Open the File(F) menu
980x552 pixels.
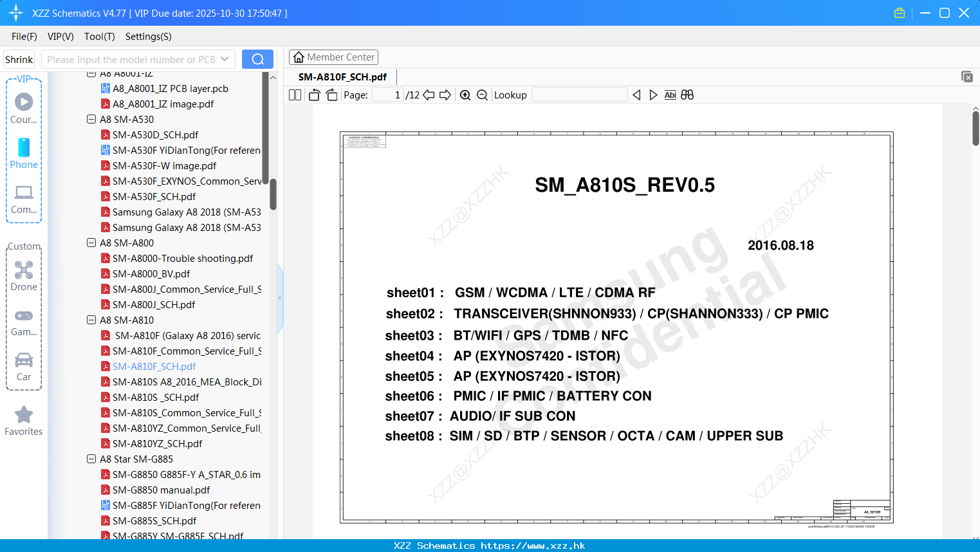tap(24, 37)
